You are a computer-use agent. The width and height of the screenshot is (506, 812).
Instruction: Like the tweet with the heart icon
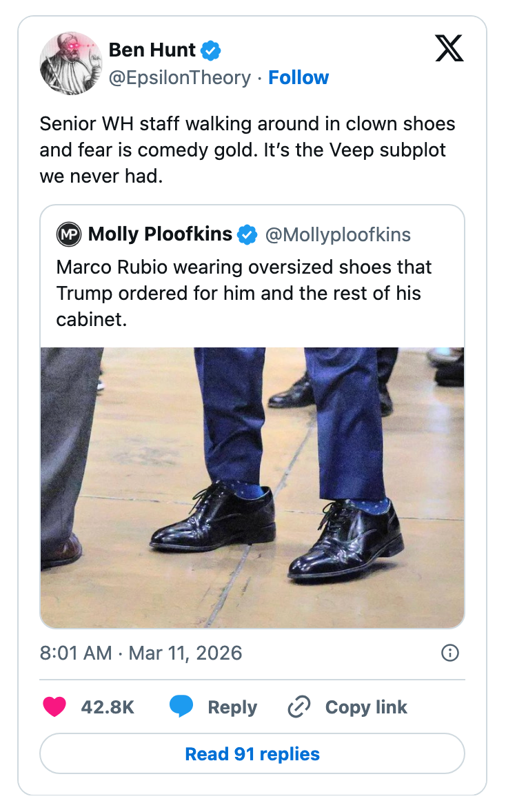55,707
